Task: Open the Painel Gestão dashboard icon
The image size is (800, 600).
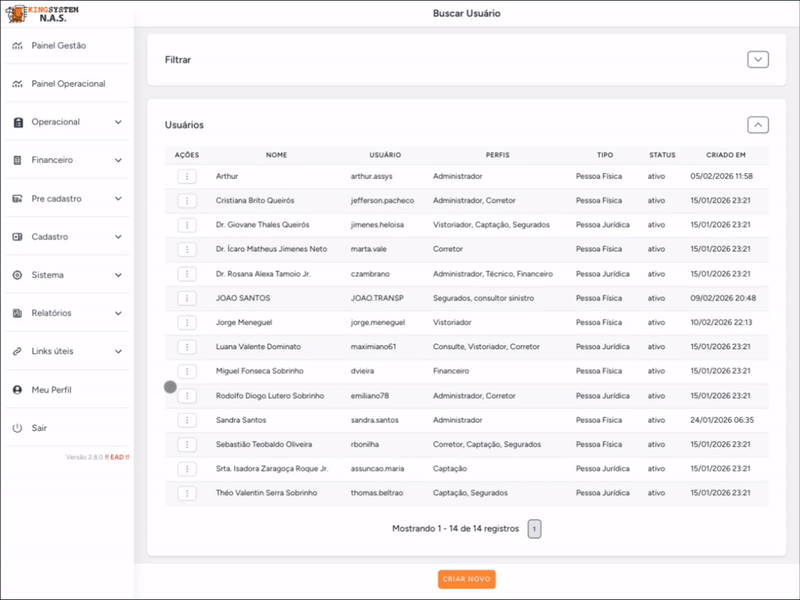Action: coord(17,46)
